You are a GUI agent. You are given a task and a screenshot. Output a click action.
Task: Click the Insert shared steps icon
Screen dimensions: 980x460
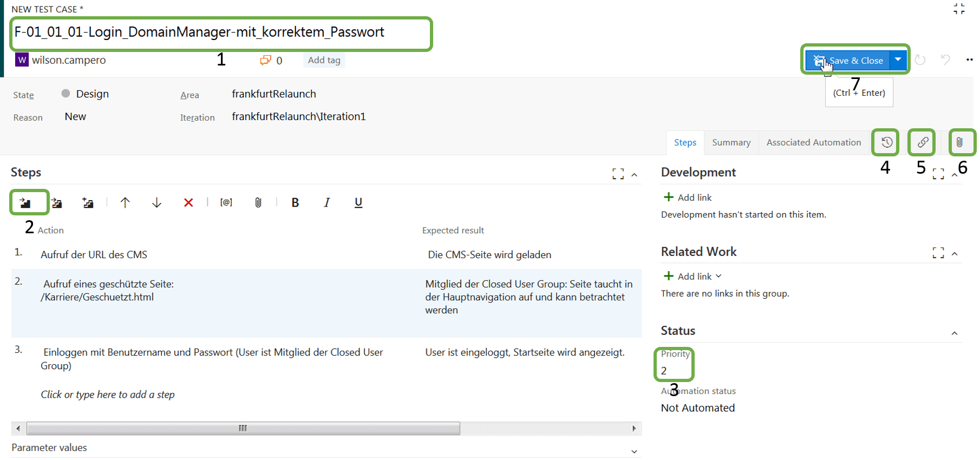[x=57, y=203]
